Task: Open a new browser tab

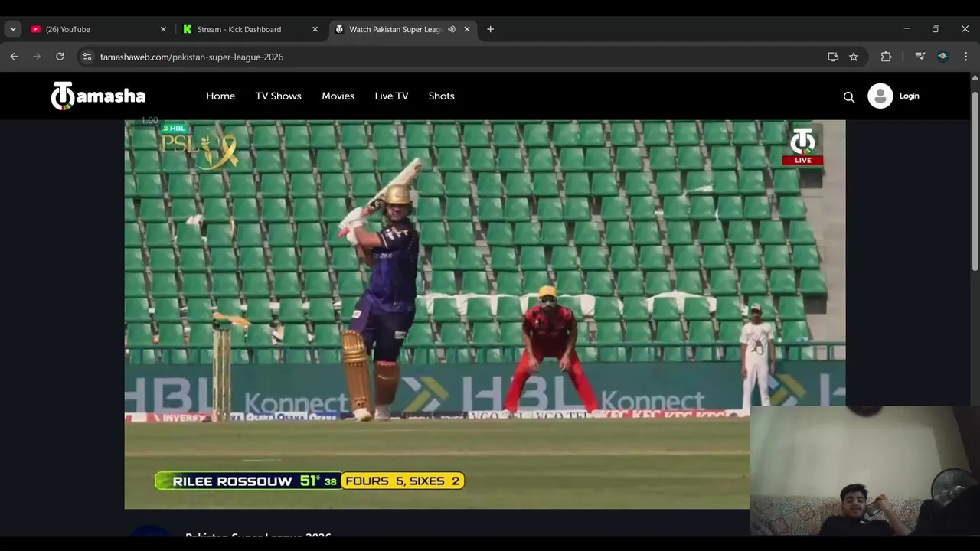Action: coord(490,29)
